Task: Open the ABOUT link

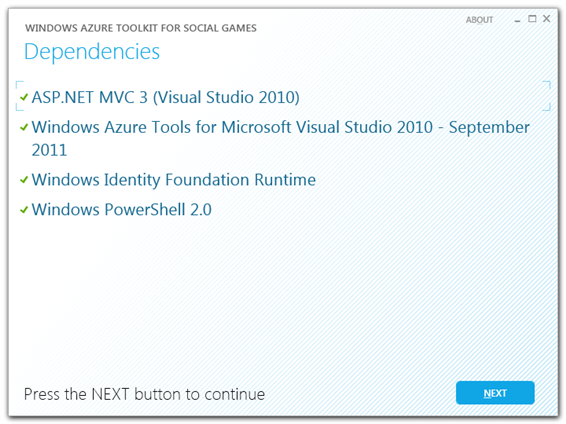Action: coord(479,20)
